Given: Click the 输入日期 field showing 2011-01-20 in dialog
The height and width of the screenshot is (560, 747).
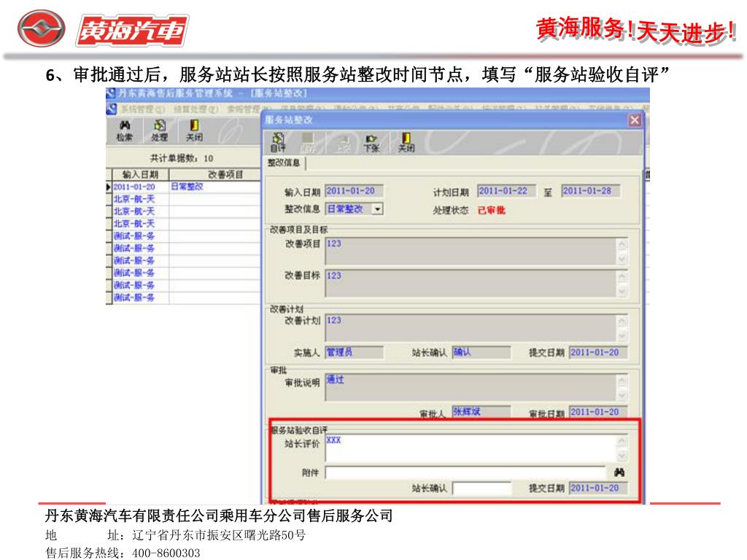Looking at the screenshot, I should point(354,191).
